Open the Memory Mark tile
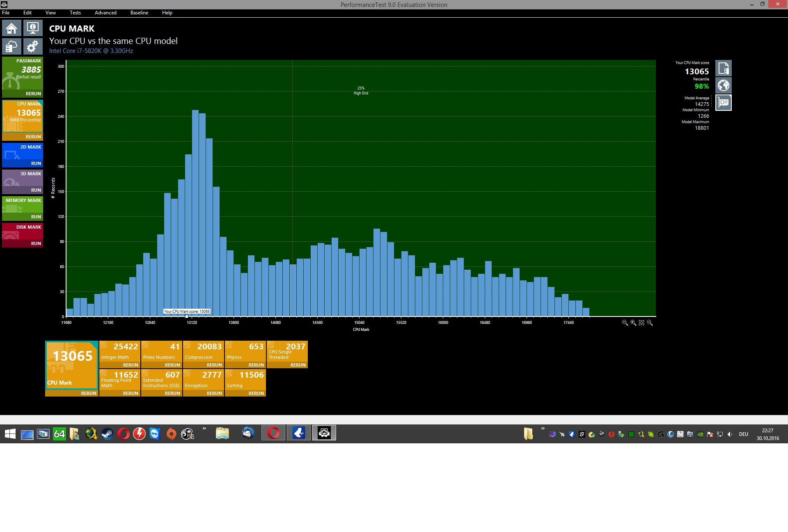This screenshot has height=532, width=788. pos(23,205)
